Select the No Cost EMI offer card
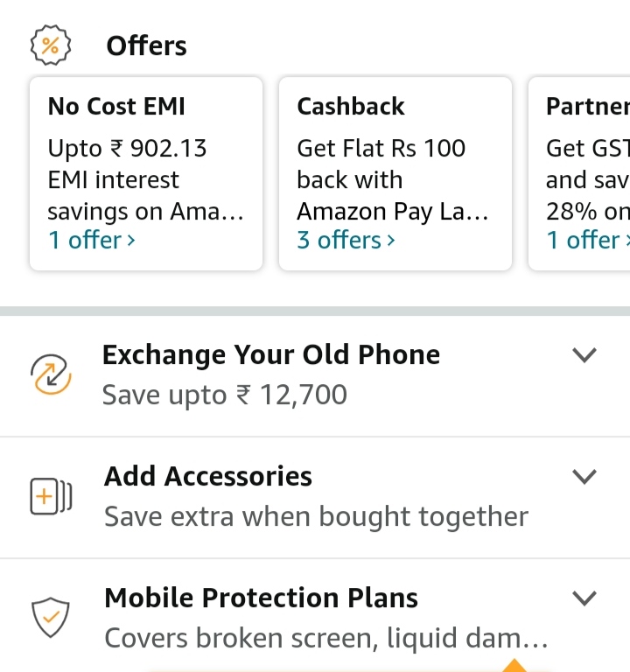This screenshot has width=630, height=672. pyautogui.click(x=146, y=173)
